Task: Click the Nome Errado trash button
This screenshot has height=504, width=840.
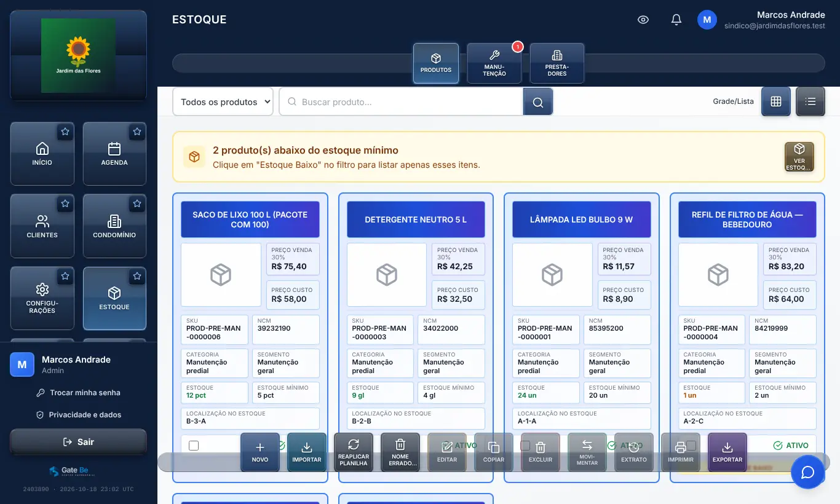Action: pyautogui.click(x=400, y=452)
